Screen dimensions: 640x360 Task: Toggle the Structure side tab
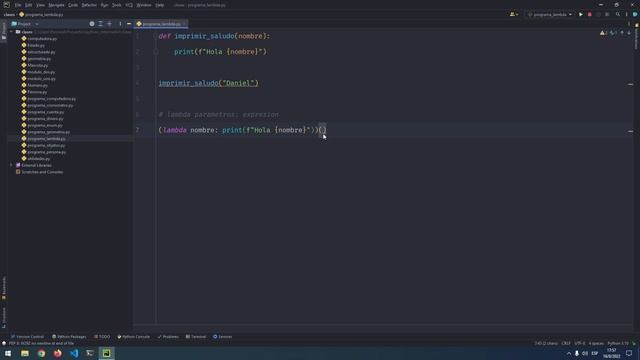tap(4, 318)
